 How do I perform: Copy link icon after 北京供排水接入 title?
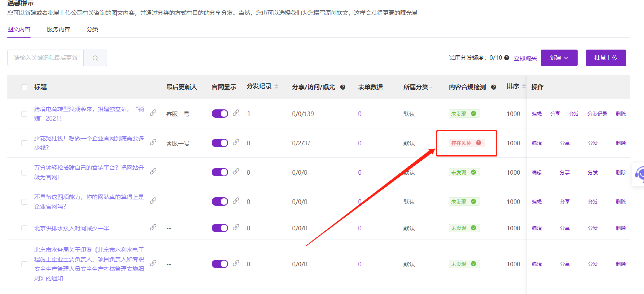[153, 227]
